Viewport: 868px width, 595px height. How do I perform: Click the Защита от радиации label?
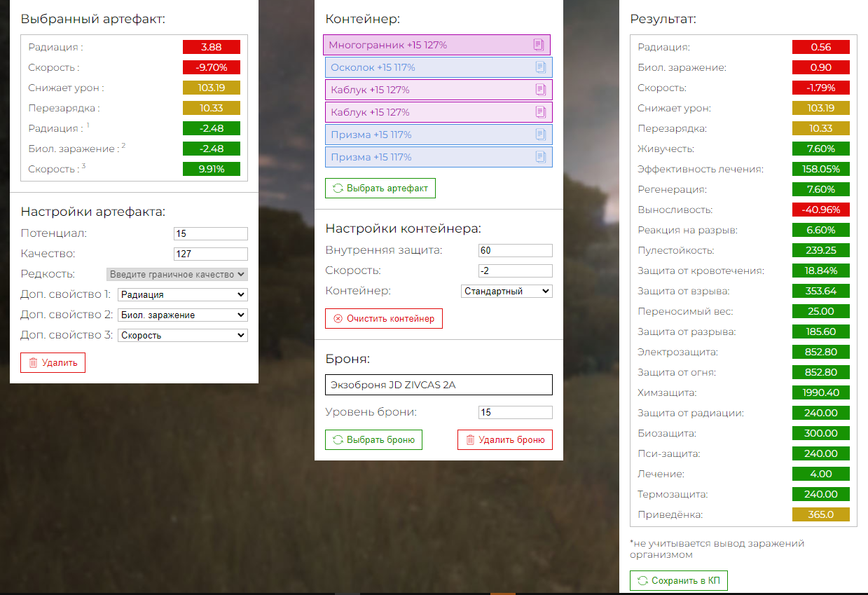click(690, 413)
